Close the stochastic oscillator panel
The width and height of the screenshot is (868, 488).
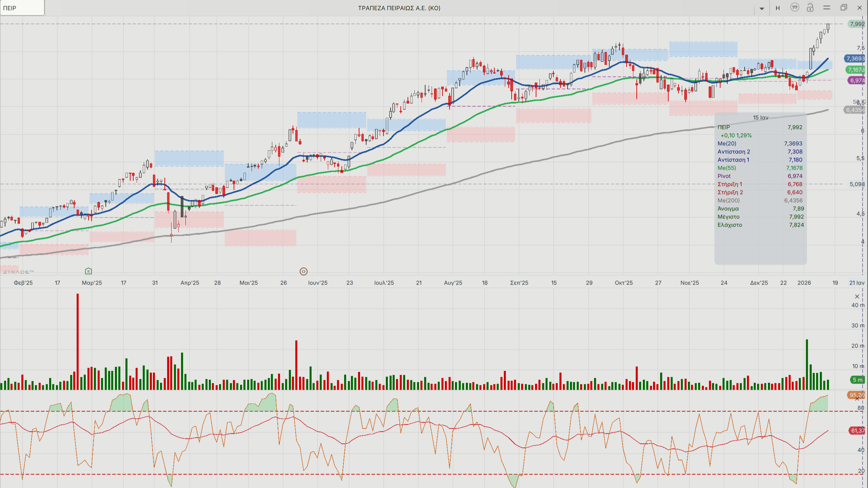coord(857,399)
